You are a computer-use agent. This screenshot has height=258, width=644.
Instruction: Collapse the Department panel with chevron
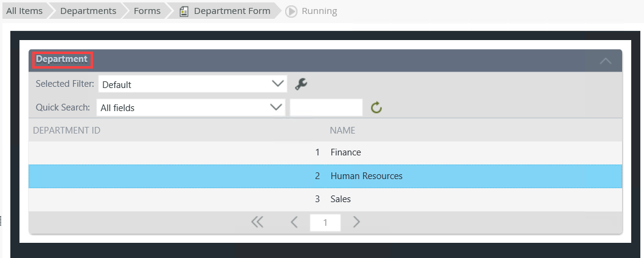(x=605, y=60)
